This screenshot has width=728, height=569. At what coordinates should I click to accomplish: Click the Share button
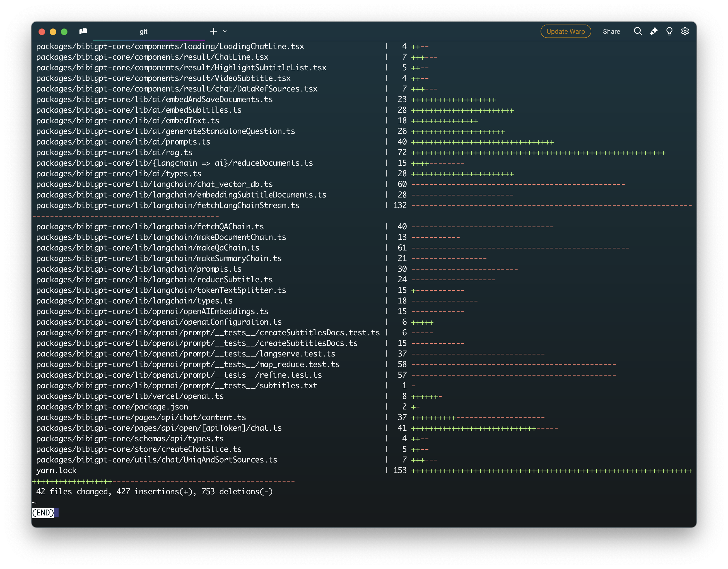(611, 31)
